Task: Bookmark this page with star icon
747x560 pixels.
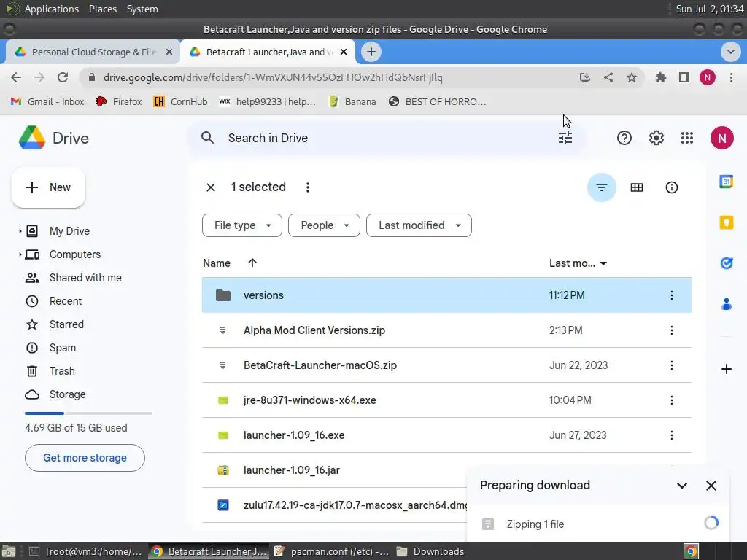Action: pos(631,77)
